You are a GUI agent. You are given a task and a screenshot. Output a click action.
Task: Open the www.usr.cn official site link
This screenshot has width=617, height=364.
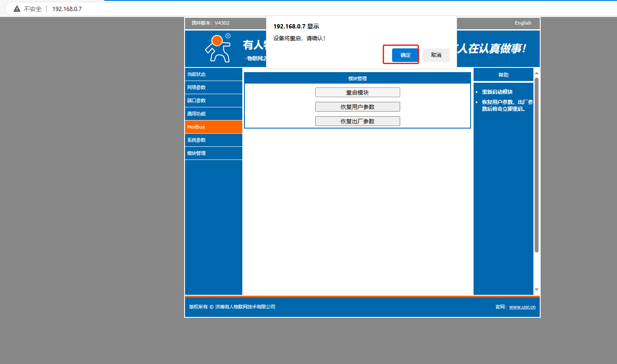[522, 307]
